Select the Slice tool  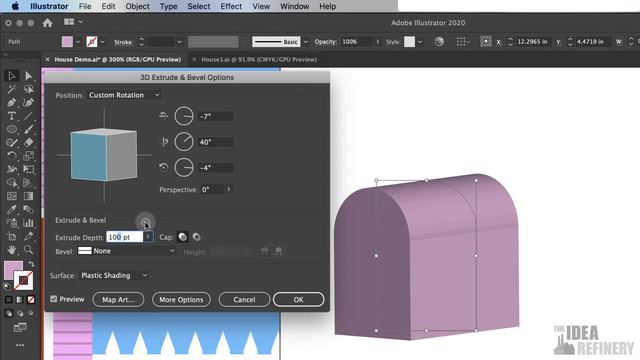point(28,236)
